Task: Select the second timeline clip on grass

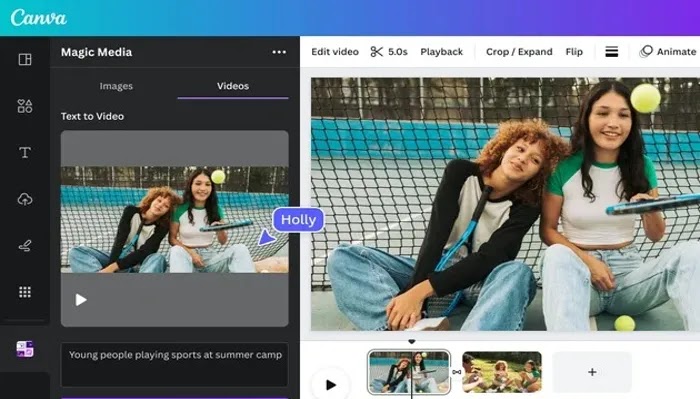Action: [x=502, y=372]
